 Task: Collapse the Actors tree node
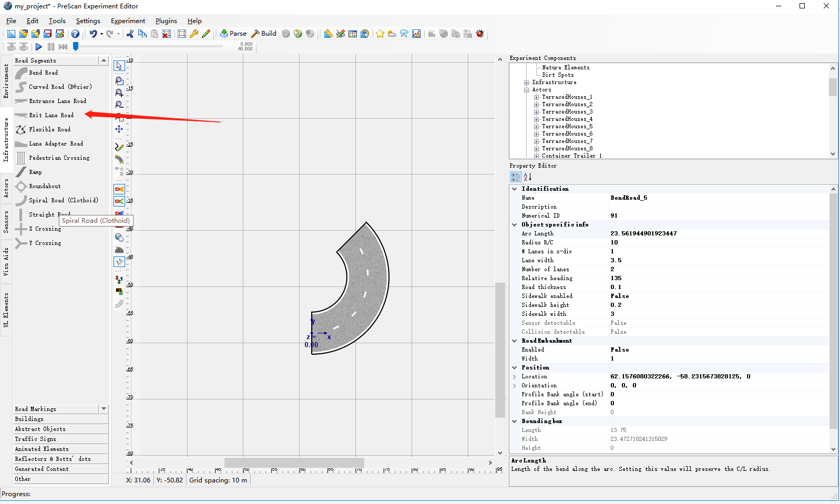(x=527, y=90)
